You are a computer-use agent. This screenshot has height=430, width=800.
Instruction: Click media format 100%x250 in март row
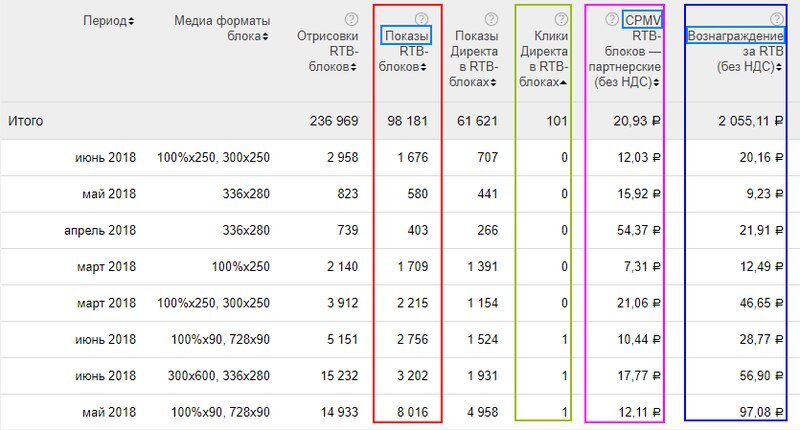coord(241,266)
